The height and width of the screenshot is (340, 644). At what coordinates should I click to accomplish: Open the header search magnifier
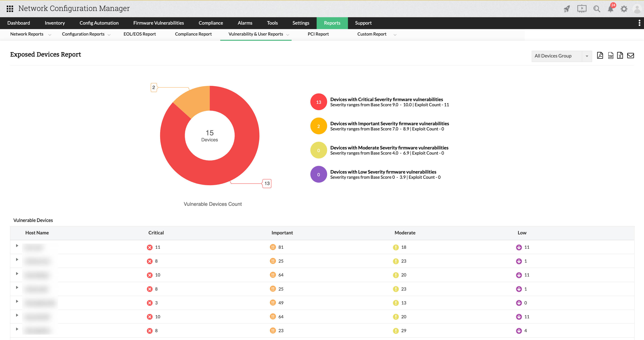597,9
